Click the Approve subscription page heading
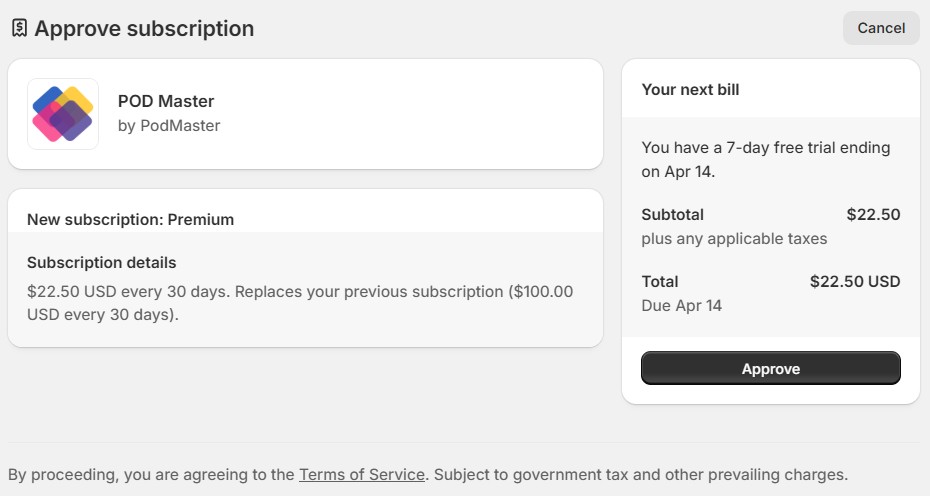This screenshot has width=930, height=496. (144, 29)
